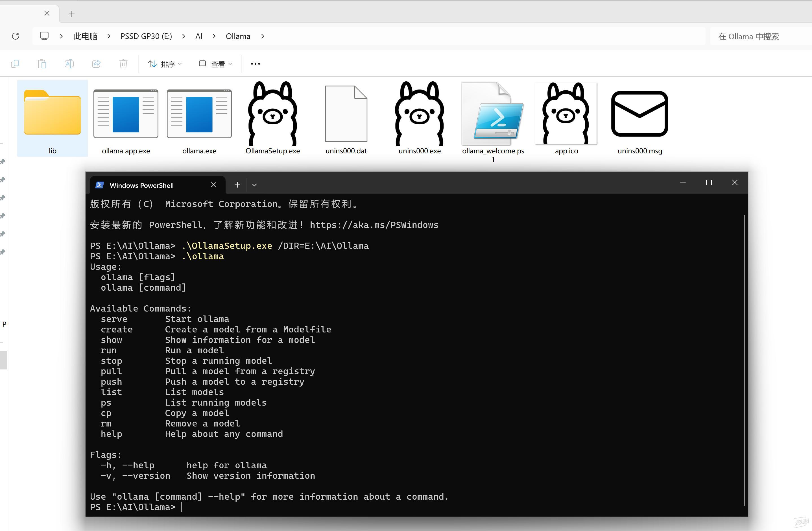Select the OllamaSetup.exe llama icon

273,114
